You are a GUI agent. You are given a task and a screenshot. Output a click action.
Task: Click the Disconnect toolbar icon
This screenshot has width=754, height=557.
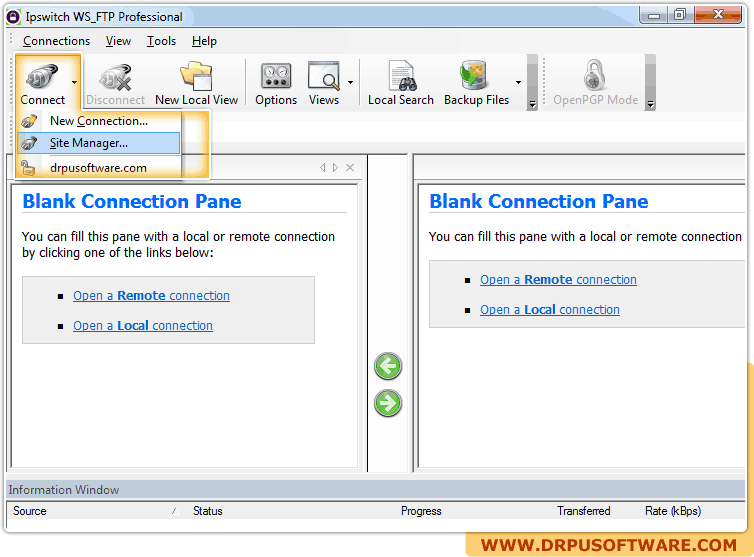[x=115, y=77]
